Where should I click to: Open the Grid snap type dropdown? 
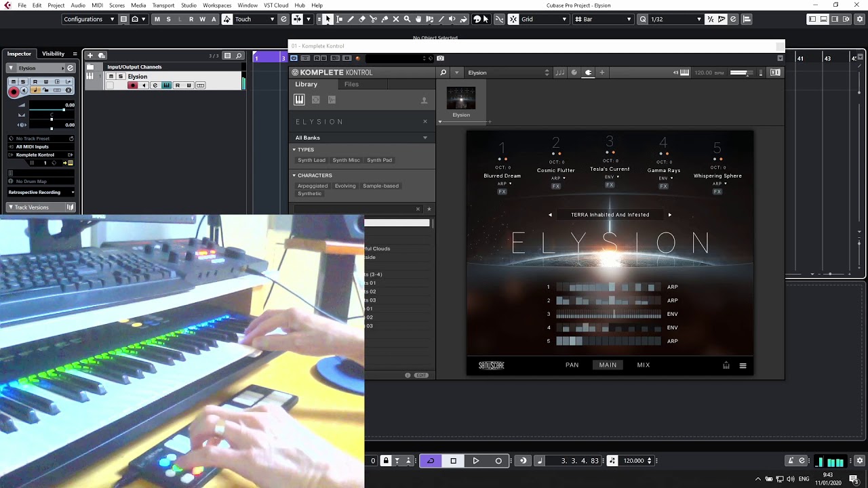[545, 19]
